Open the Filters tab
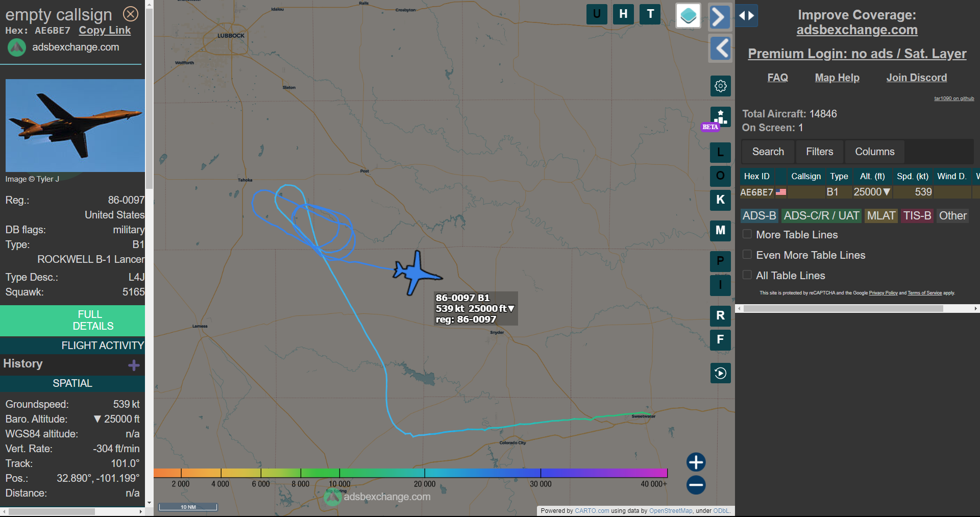Viewport: 980px width, 517px height. [x=819, y=152]
